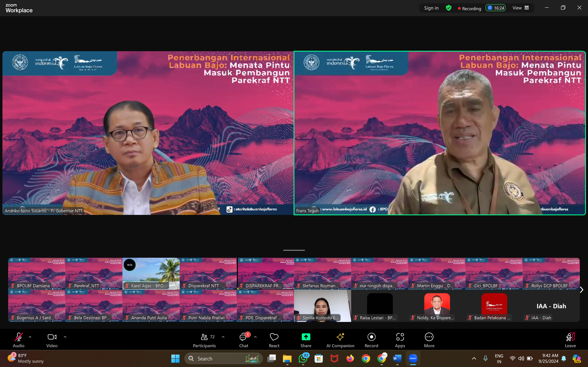Image resolution: width=588 pixels, height=367 pixels.
Task: Toggle the Video camera on or off
Action: pos(52,340)
